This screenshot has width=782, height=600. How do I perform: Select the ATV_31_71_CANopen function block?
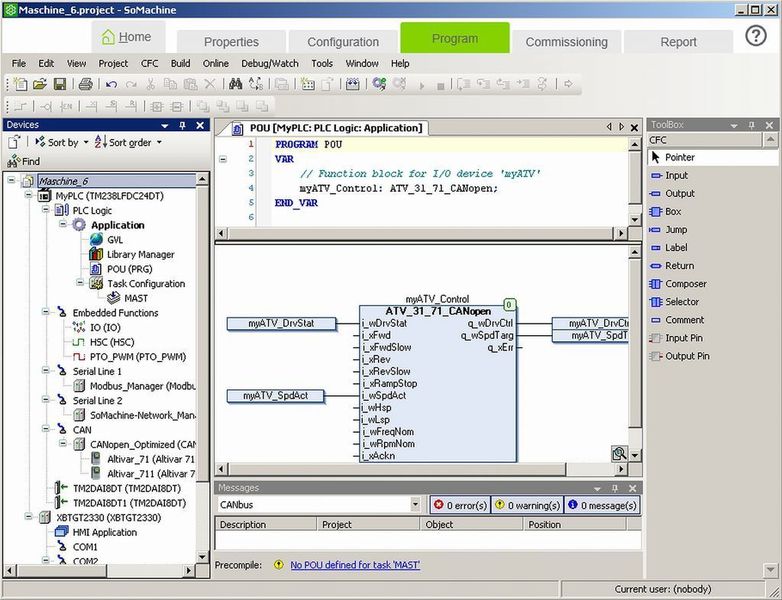pyautogui.click(x=438, y=383)
